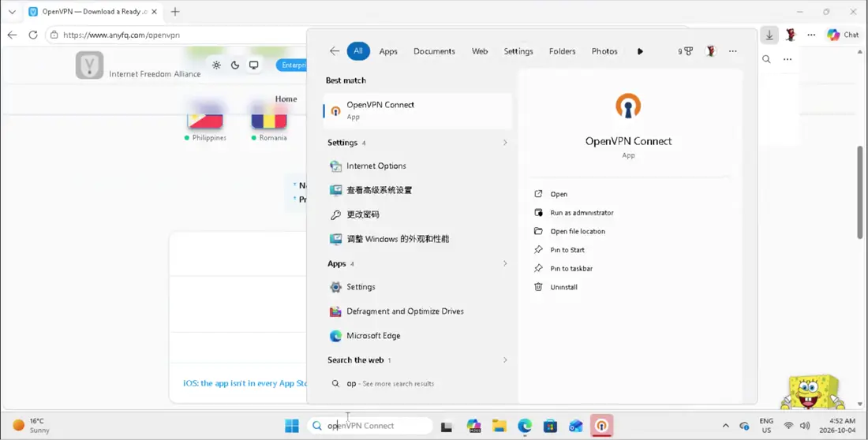Select the Photos search filter tab
The image size is (868, 440).
click(x=604, y=51)
